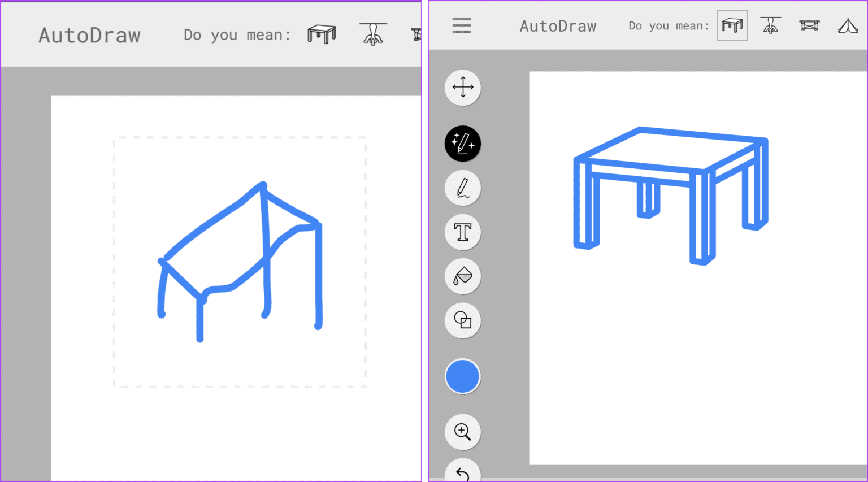Click the AutoDraw title in right panel
868x482 pixels.
[x=558, y=25]
